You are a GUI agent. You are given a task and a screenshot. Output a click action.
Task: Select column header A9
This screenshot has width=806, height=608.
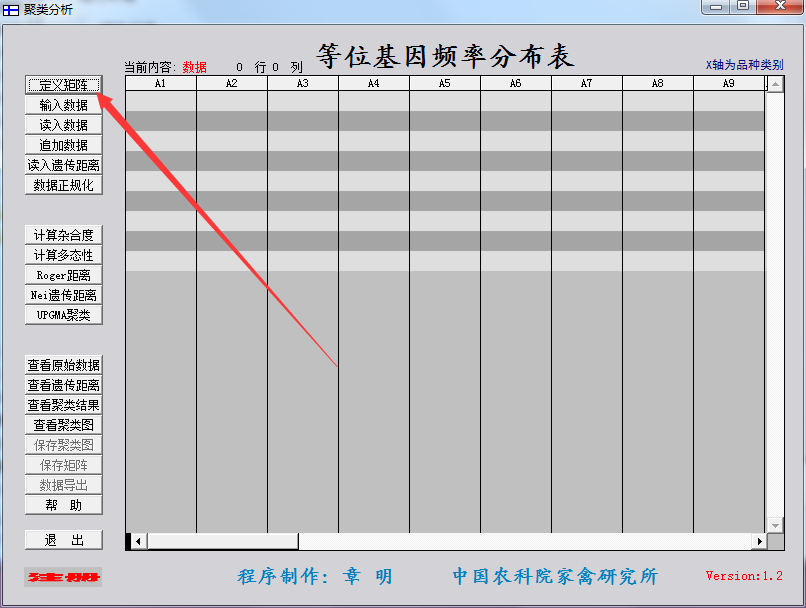pyautogui.click(x=729, y=83)
